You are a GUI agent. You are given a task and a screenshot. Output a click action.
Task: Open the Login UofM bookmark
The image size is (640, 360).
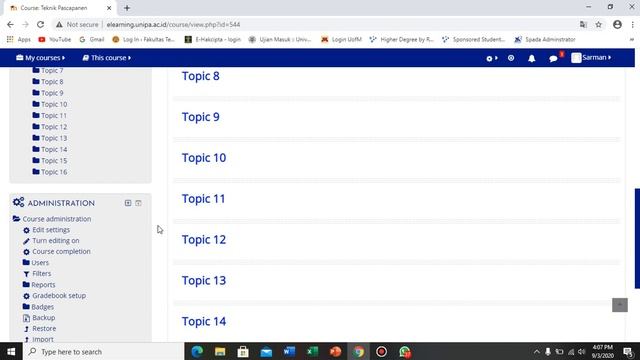[341, 40]
